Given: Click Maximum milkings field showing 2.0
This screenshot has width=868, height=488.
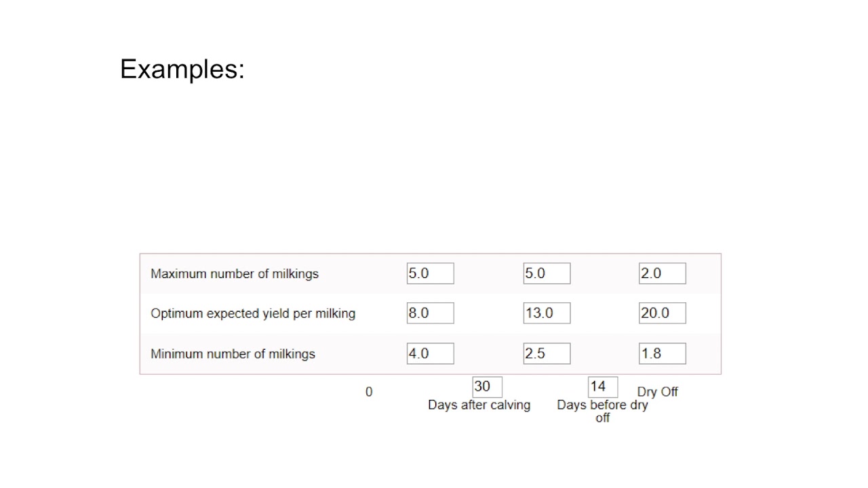Looking at the screenshot, I should [662, 273].
